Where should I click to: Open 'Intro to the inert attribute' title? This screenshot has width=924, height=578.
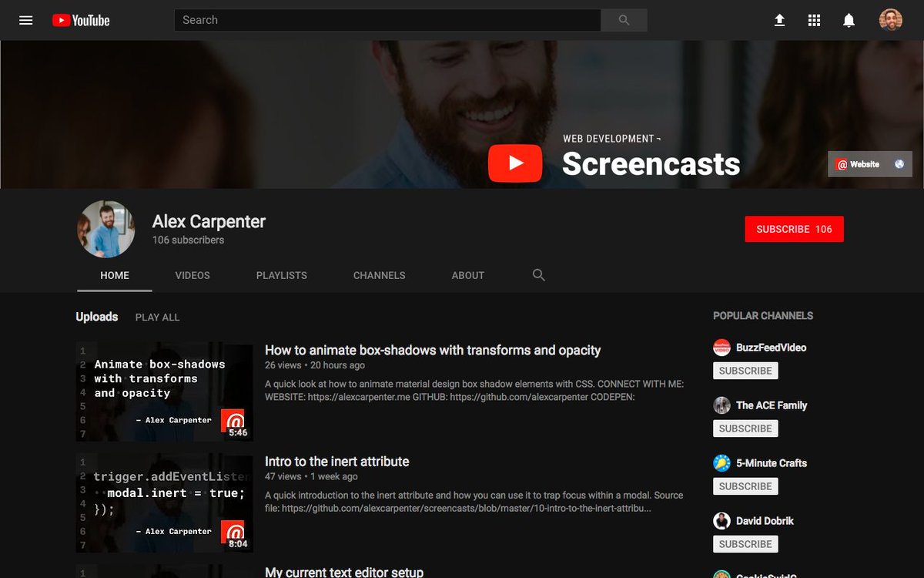coord(337,462)
